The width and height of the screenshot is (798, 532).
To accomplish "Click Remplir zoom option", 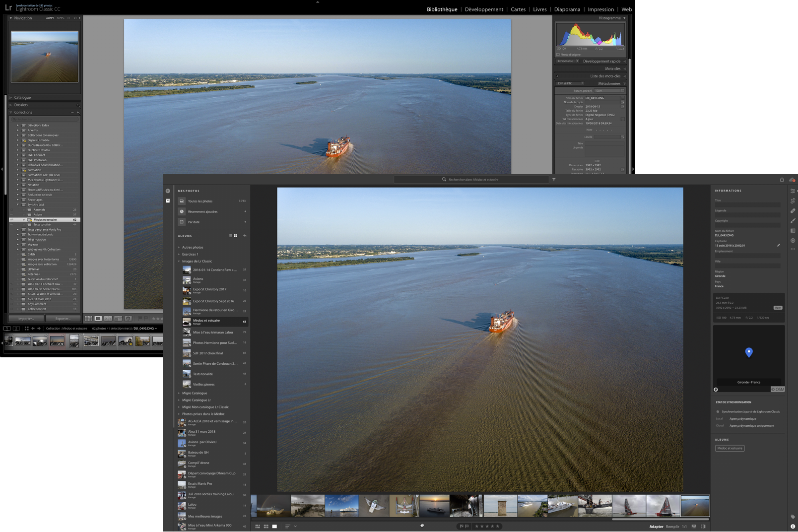I will click(x=672, y=527).
